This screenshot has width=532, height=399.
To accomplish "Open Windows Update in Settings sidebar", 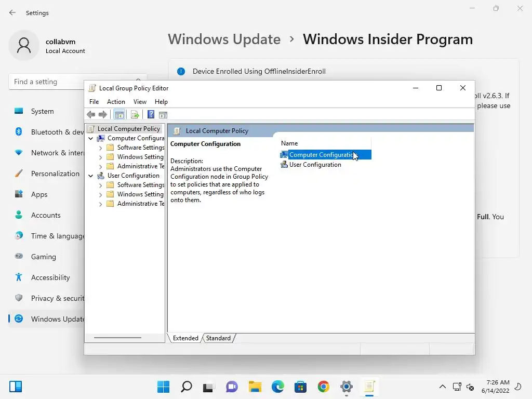I will click(x=46, y=319).
